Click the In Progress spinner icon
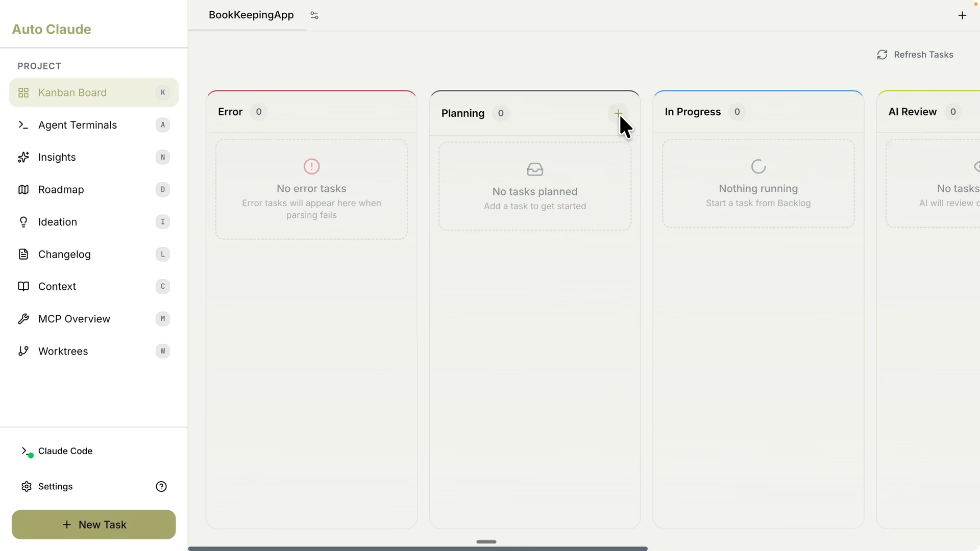Image resolution: width=980 pixels, height=551 pixels. [x=758, y=166]
